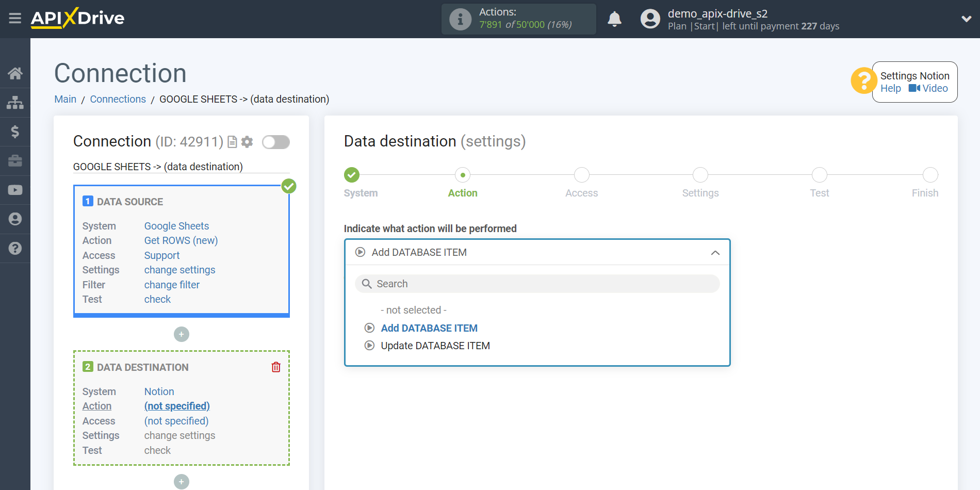Screen dimensions: 980x490
Task: Open briefcase icon in sidebar
Action: tap(15, 161)
